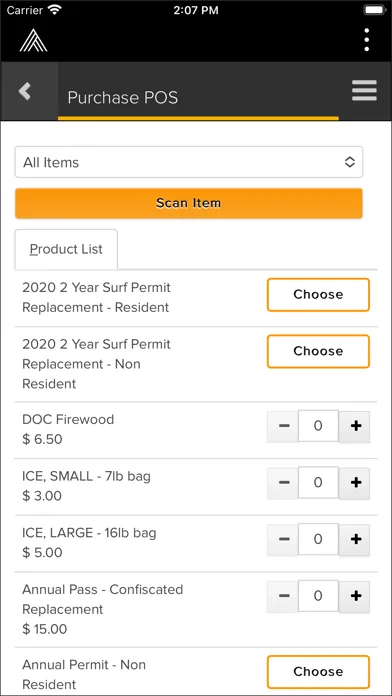This screenshot has width=392, height=696.
Task: Expand the All Items dropdown
Action: [189, 162]
